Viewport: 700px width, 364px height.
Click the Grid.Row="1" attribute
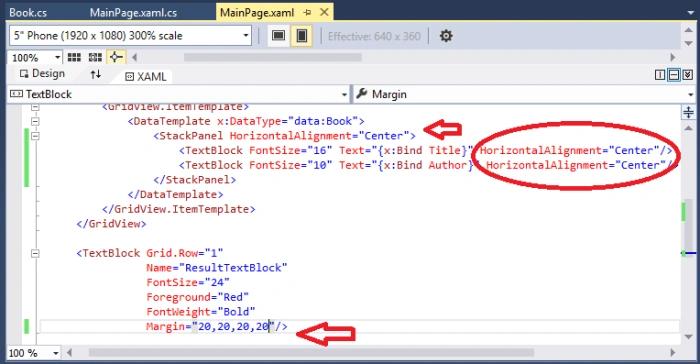point(184,253)
